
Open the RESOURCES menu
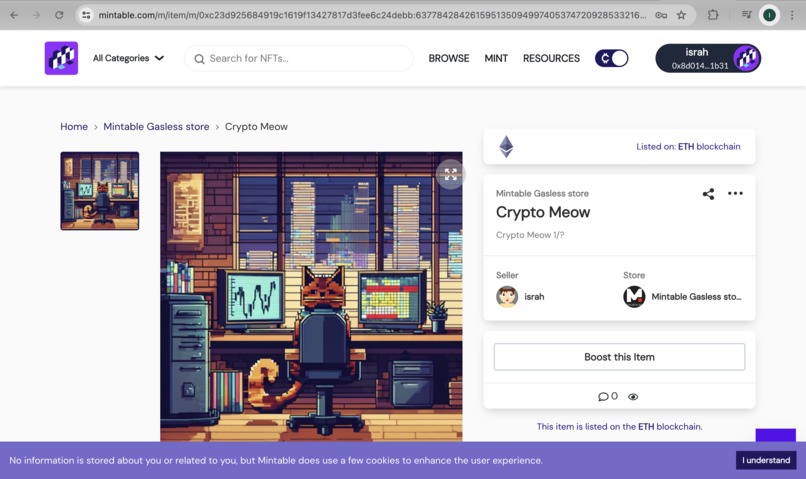[551, 58]
